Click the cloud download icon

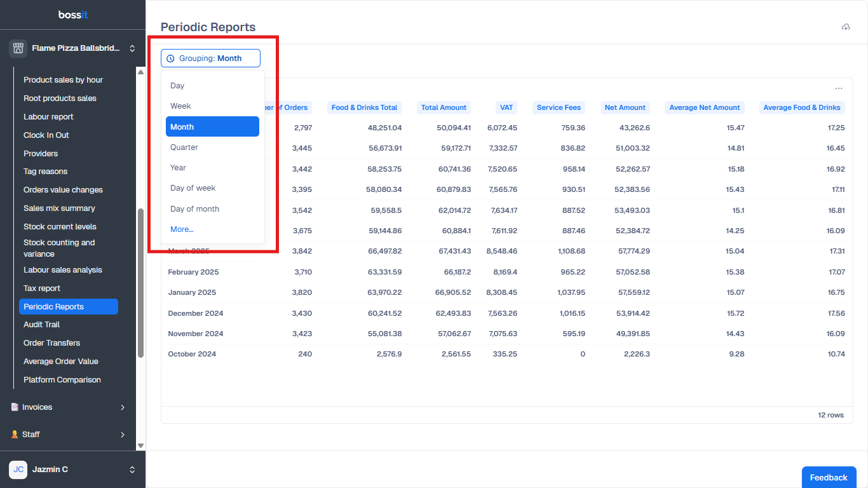pos(845,27)
